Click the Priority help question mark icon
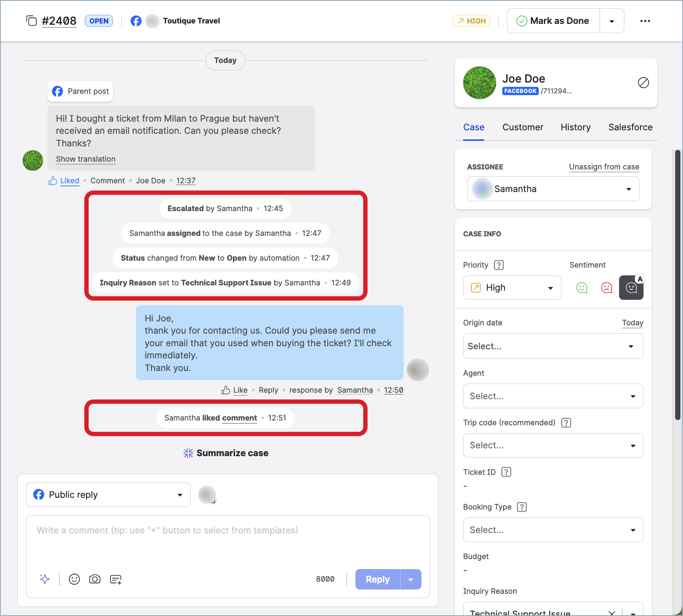This screenshot has height=616, width=683. pos(499,265)
